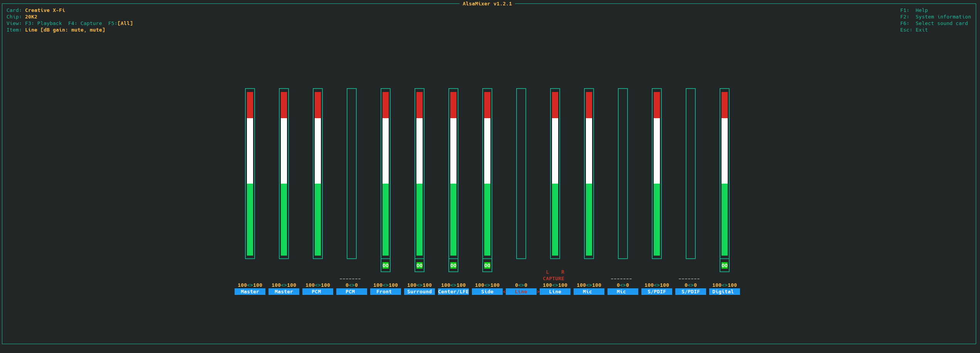
Task: Select the Line label below CAPTURE
Action: pos(555,292)
